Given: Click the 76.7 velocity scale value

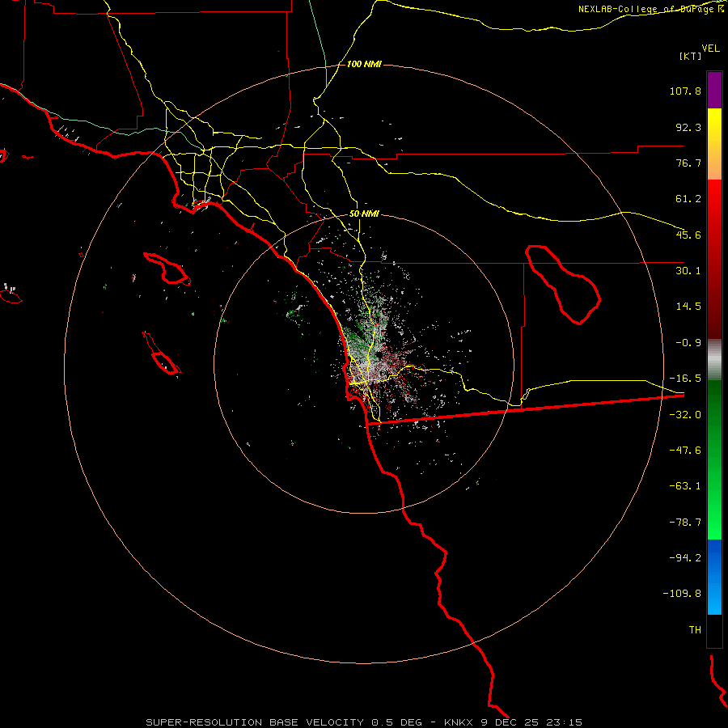Looking at the screenshot, I should pos(688,163).
